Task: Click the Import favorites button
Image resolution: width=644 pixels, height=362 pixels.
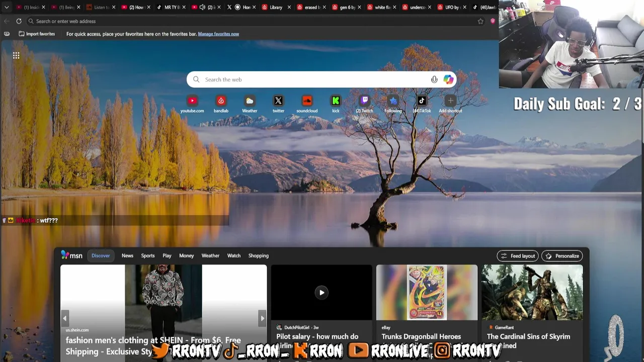Action: pos(37,34)
